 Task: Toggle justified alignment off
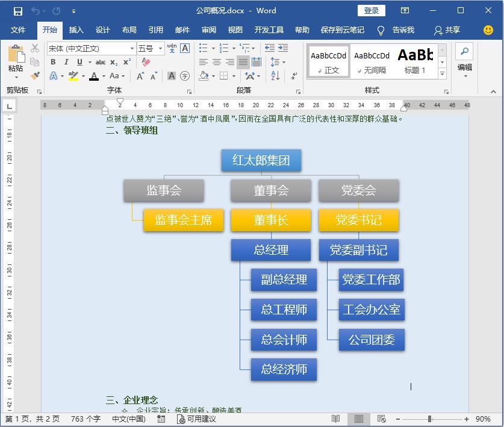click(x=243, y=61)
